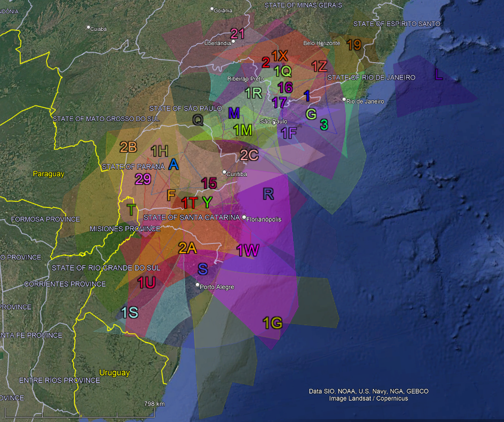
Task: Select the region label 2C
Action: tap(249, 155)
